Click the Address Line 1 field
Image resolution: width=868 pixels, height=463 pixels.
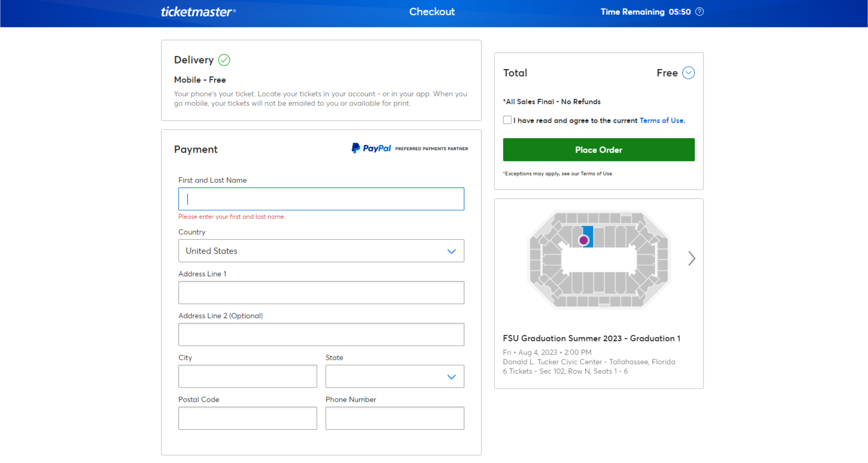pyautogui.click(x=321, y=292)
